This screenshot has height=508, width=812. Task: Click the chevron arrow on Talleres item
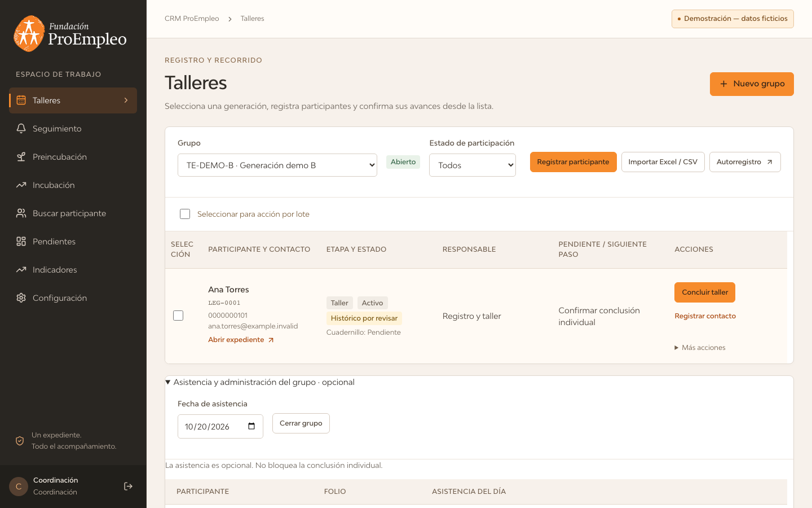(126, 100)
